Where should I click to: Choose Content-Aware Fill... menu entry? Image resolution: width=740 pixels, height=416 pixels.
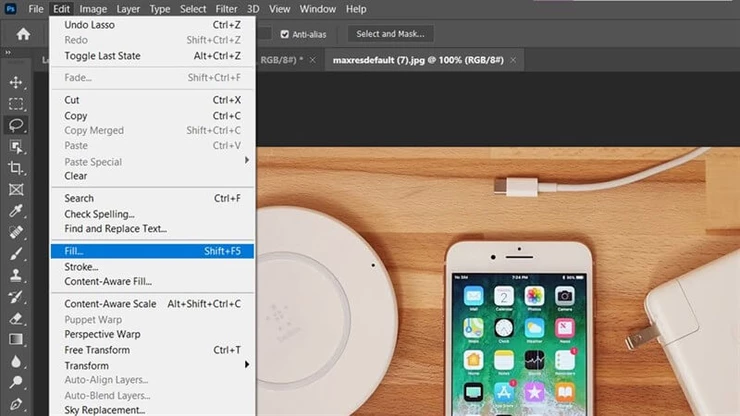pos(108,282)
